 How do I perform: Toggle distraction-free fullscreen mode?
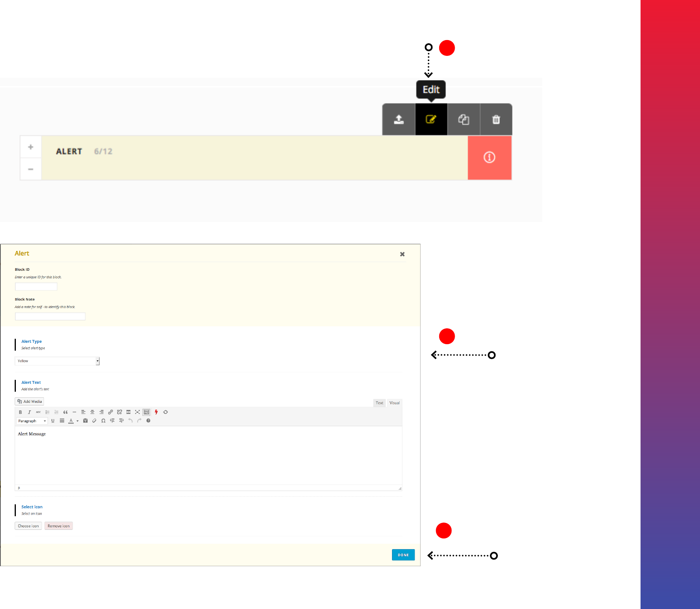coord(138,412)
